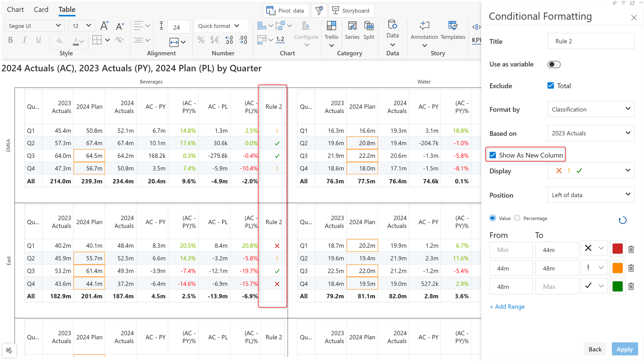This screenshot has width=644, height=361.
Task: Open the Position Left of data dropdown
Action: (x=591, y=195)
